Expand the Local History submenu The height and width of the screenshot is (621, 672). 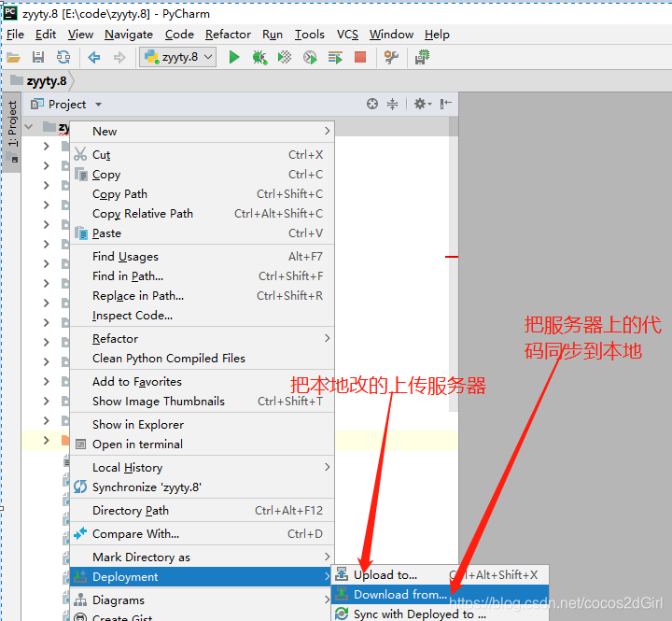pyautogui.click(x=202, y=468)
